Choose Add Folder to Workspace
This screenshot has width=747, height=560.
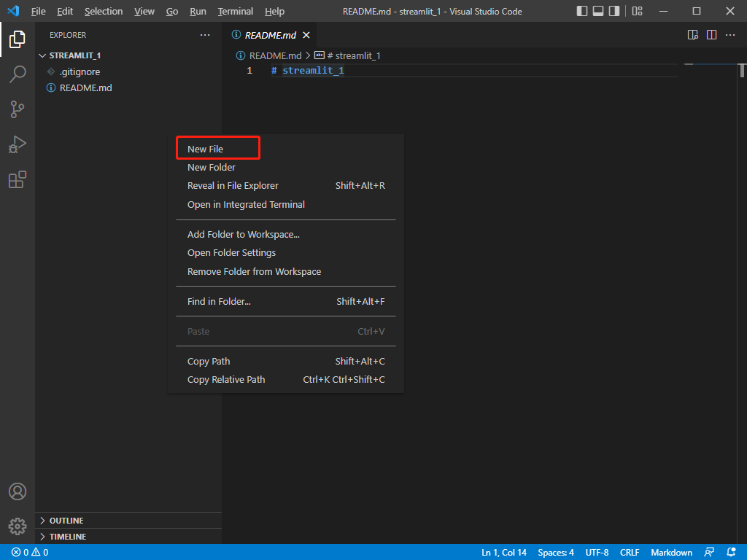(286, 235)
